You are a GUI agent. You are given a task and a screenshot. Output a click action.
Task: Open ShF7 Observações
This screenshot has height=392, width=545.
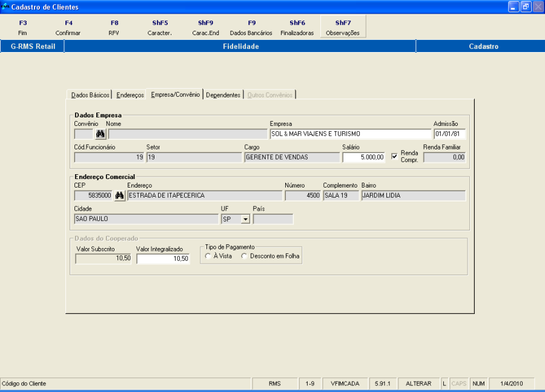point(343,27)
